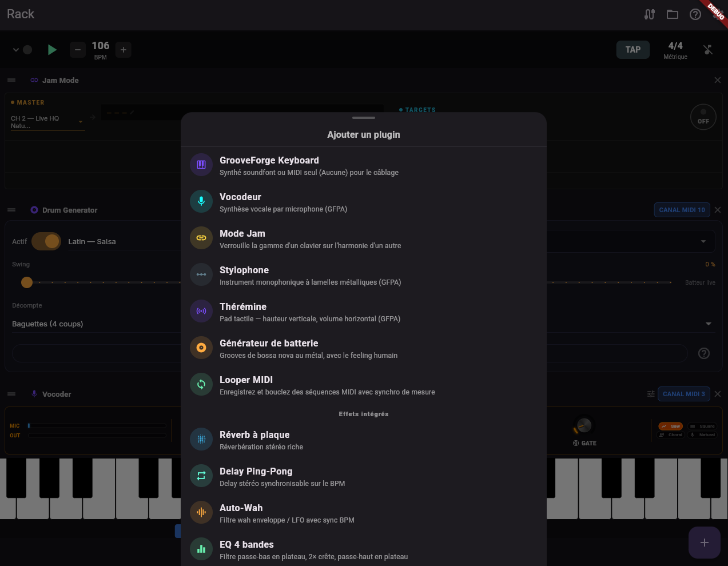Toggle the Drum Generator Actif switch

pos(46,241)
